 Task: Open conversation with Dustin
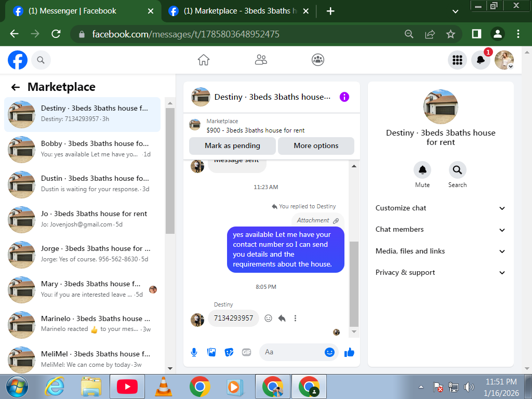tap(82, 184)
